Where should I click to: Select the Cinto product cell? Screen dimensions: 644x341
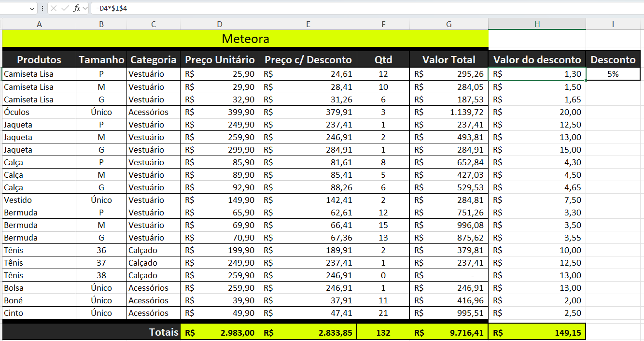coord(39,313)
